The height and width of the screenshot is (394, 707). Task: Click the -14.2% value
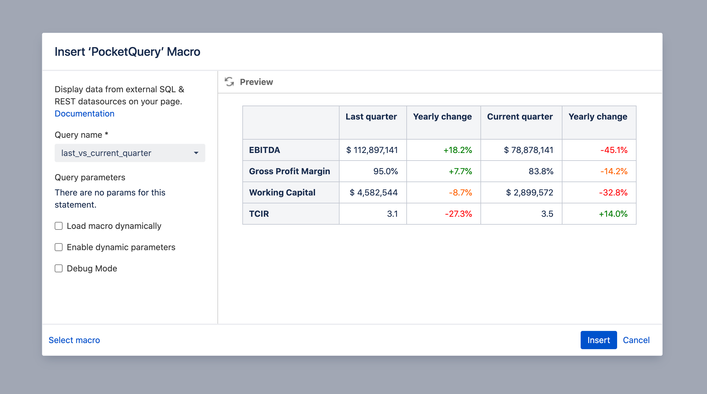(614, 171)
